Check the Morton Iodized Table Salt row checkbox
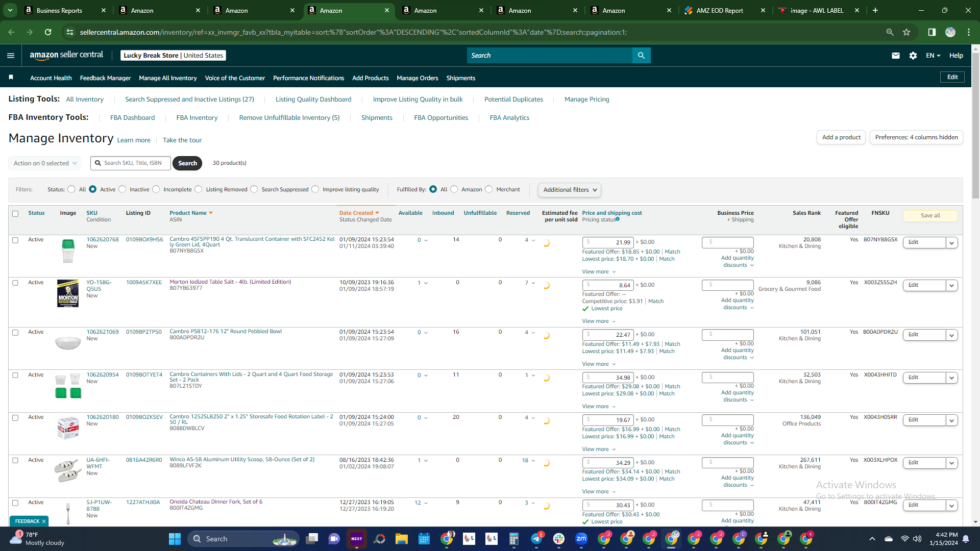 point(15,283)
